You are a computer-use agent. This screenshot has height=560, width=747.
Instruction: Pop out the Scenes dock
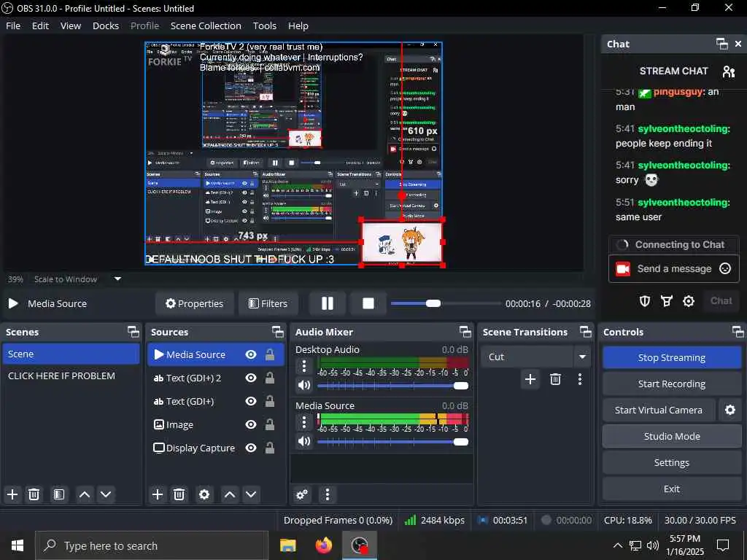click(133, 332)
